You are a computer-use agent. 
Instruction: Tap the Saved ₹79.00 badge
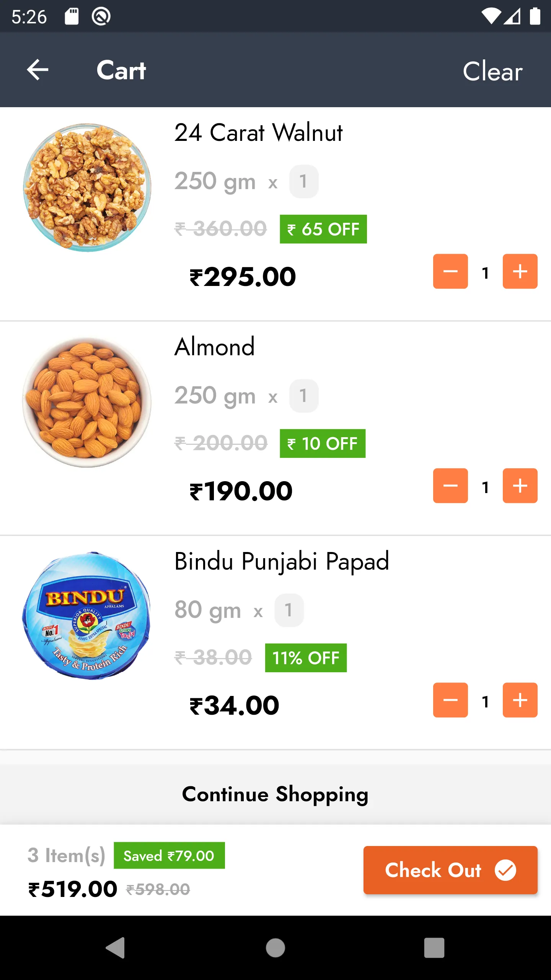click(x=169, y=856)
